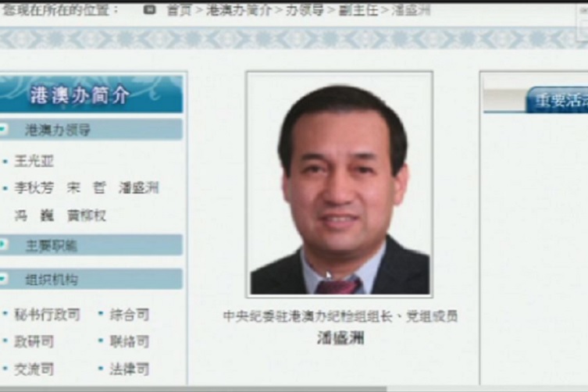The width and height of the screenshot is (588, 392).
Task: Click the horizontal scrollbar at the bottom
Action: (x=195, y=388)
